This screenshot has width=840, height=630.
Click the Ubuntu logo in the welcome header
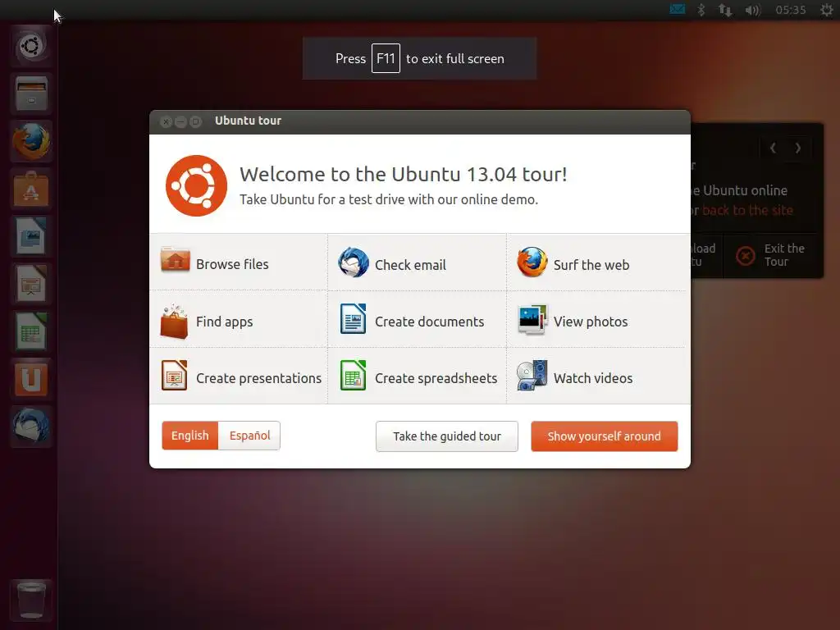tap(196, 185)
